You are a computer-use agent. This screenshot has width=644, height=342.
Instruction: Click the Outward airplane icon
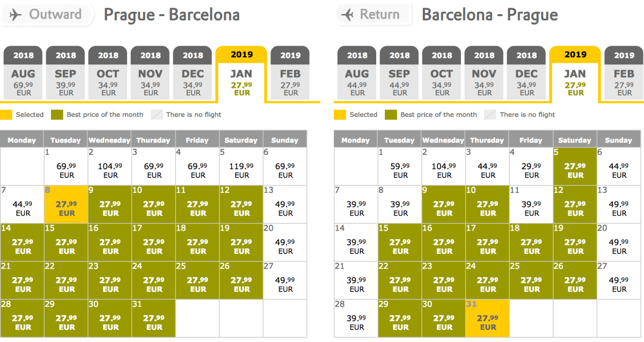pos(16,14)
